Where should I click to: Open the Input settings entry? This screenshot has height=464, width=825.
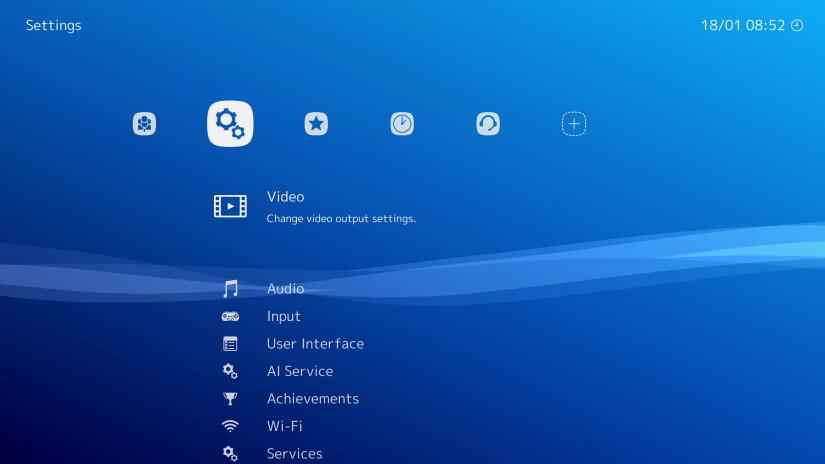pyautogui.click(x=284, y=316)
